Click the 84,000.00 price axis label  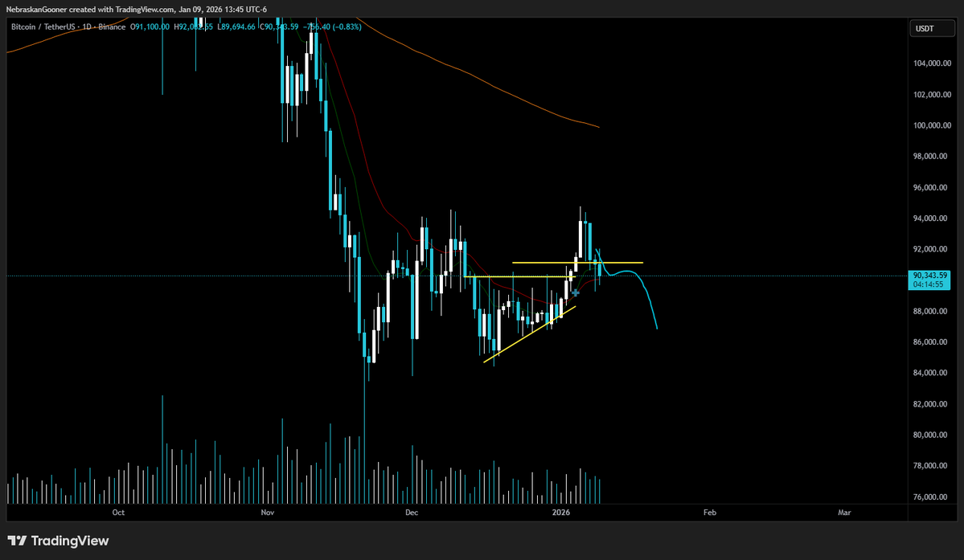pyautogui.click(x=930, y=373)
